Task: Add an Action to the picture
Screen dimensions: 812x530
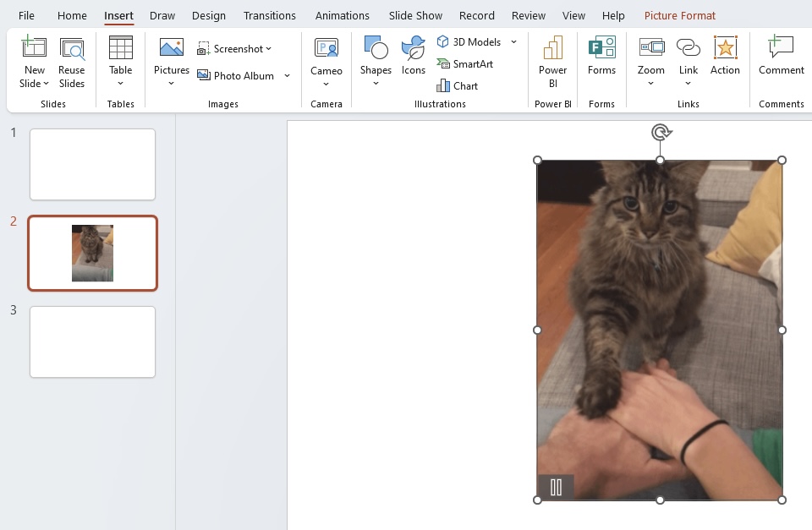Action: coord(725,56)
